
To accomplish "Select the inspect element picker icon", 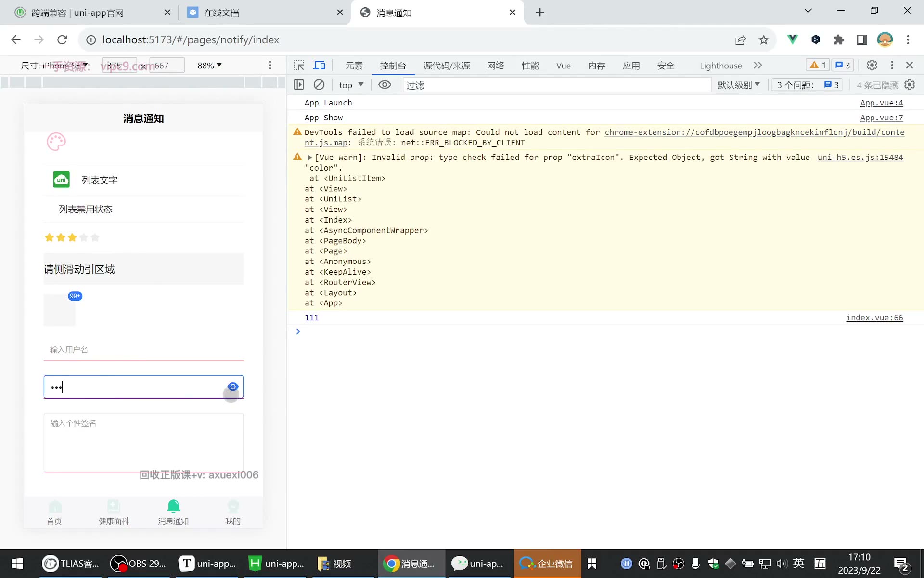I will point(299,65).
